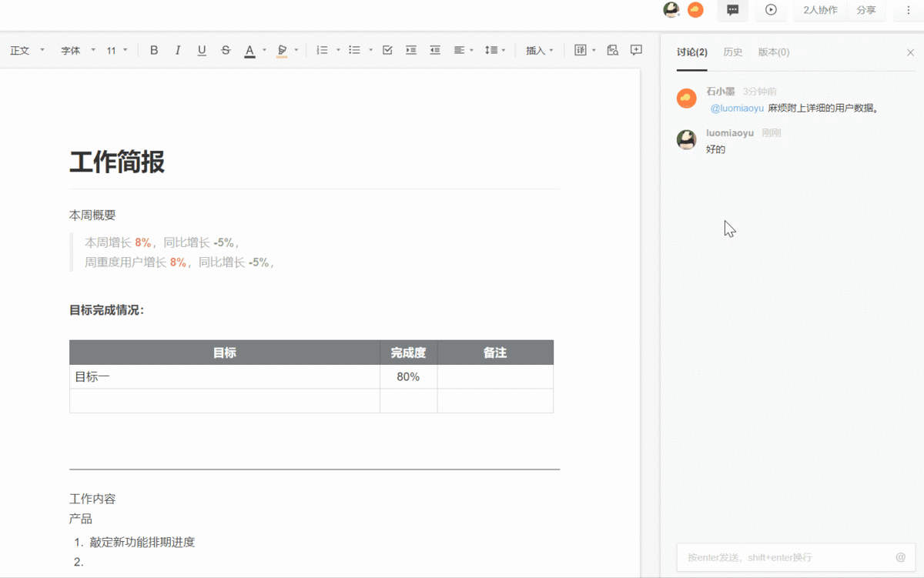Decrease the paragraph indent
924x578 pixels.
[435, 50]
